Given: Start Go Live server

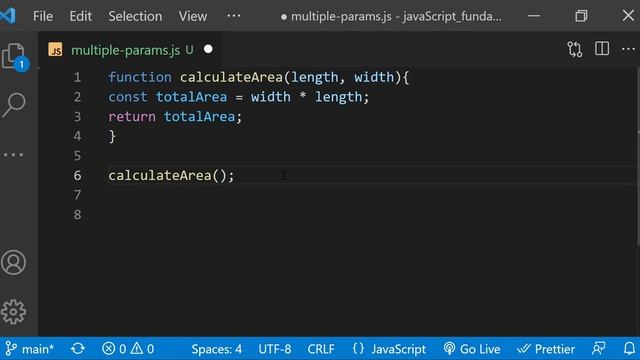Looking at the screenshot, I should pos(471,349).
